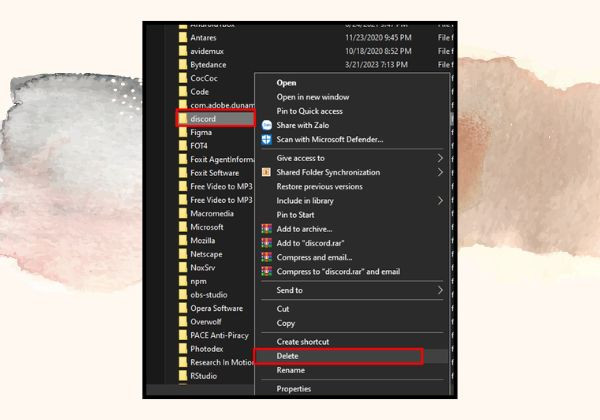
Task: Choose Scan with Microsoft Defender...
Action: point(330,139)
